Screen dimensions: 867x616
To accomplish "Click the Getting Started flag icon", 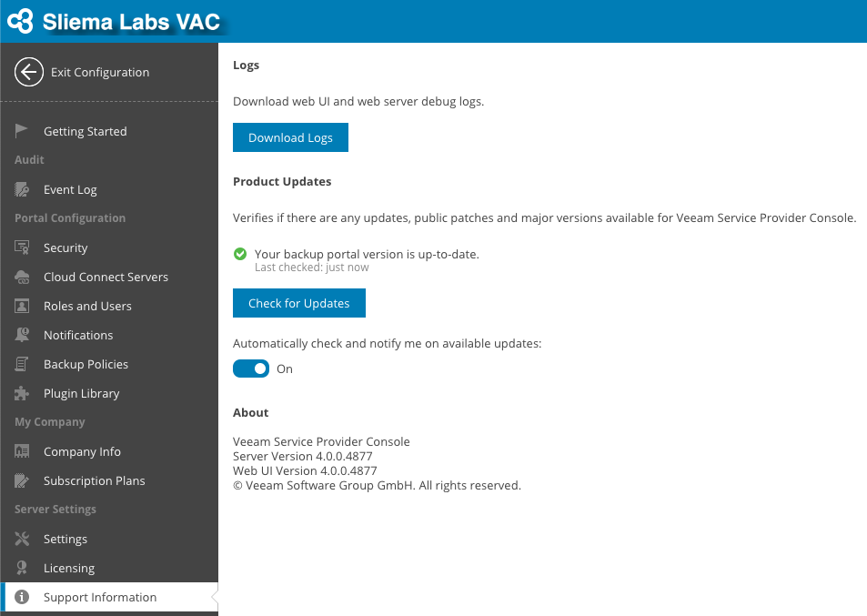I will click(x=22, y=131).
